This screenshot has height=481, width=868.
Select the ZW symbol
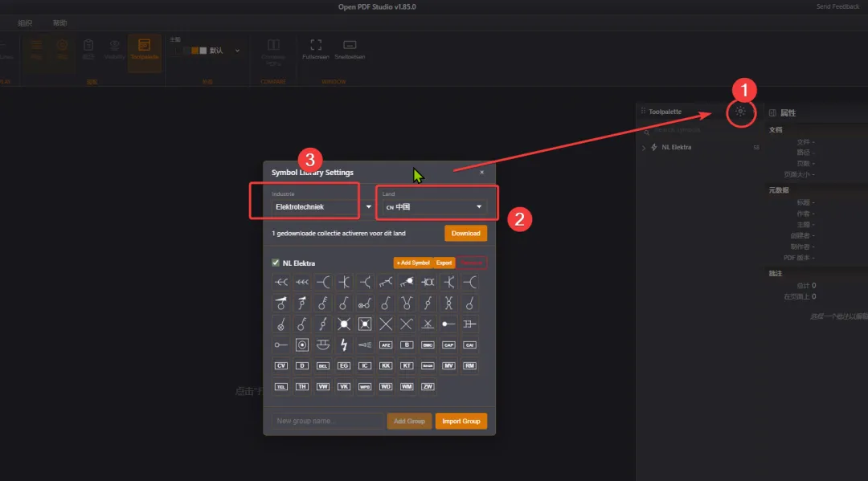pos(428,386)
